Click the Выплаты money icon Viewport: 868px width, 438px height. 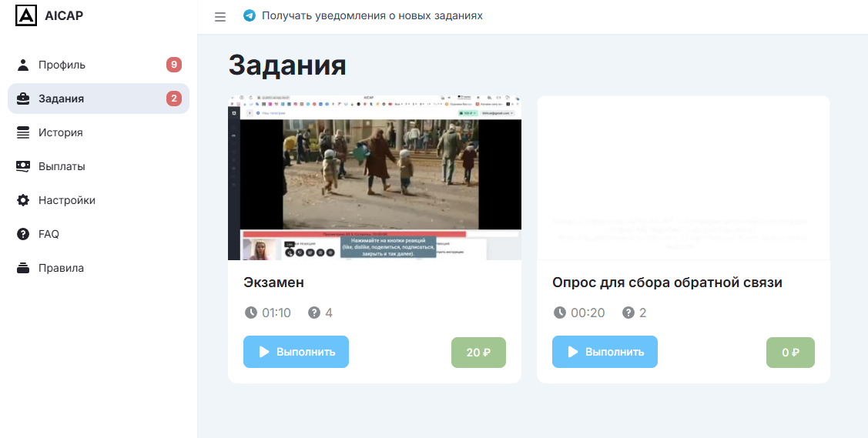coord(22,166)
